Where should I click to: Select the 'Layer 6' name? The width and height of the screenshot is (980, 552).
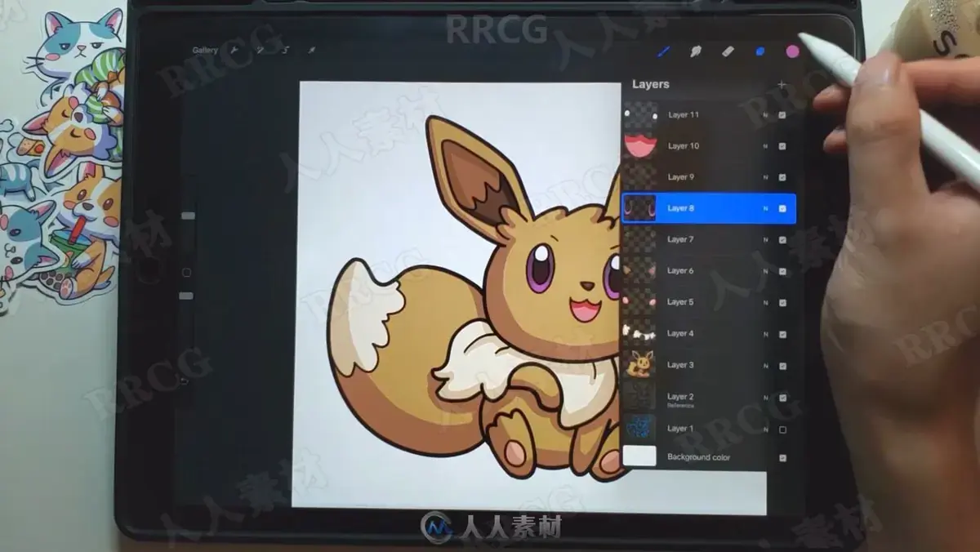(x=681, y=271)
